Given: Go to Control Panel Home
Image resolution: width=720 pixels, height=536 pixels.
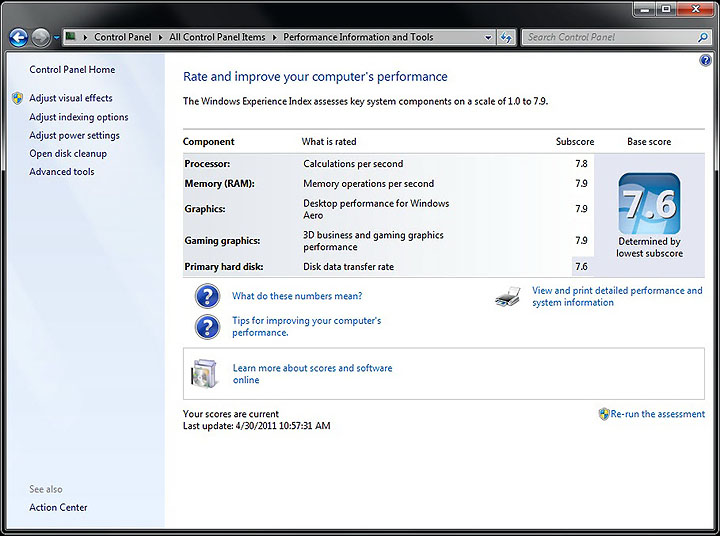Looking at the screenshot, I should pyautogui.click(x=72, y=70).
